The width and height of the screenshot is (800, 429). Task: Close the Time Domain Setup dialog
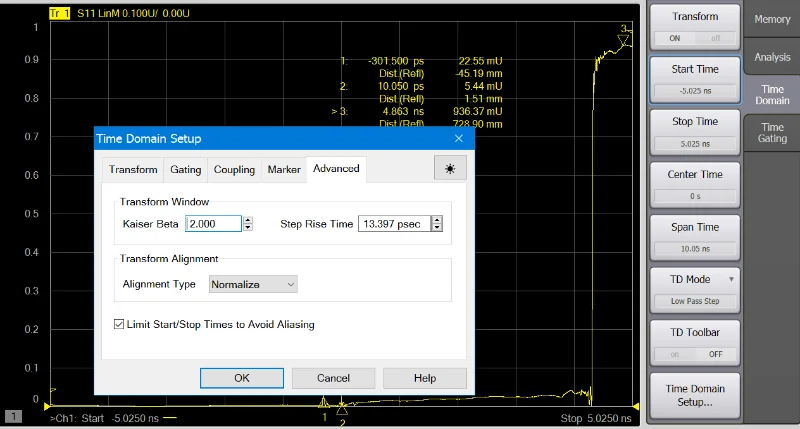click(459, 138)
